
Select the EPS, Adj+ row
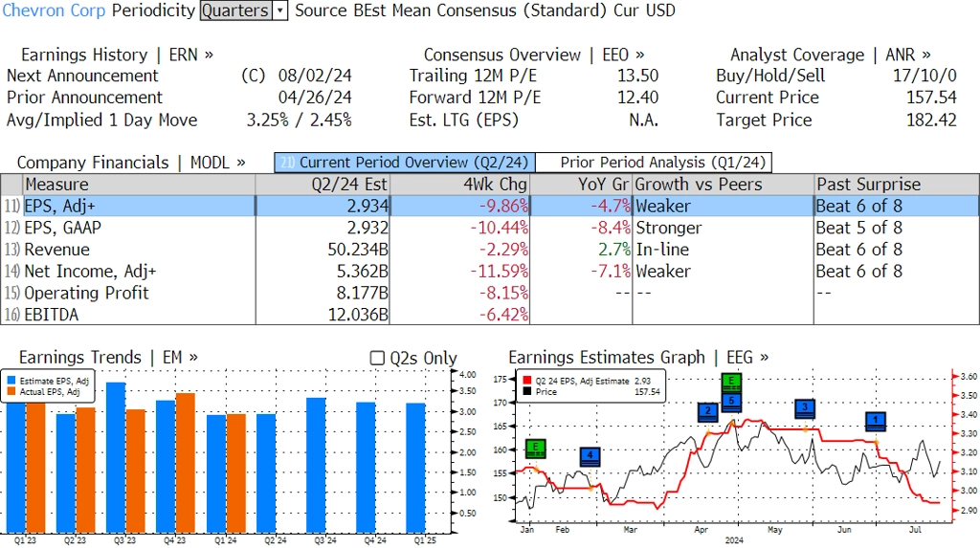coord(490,206)
